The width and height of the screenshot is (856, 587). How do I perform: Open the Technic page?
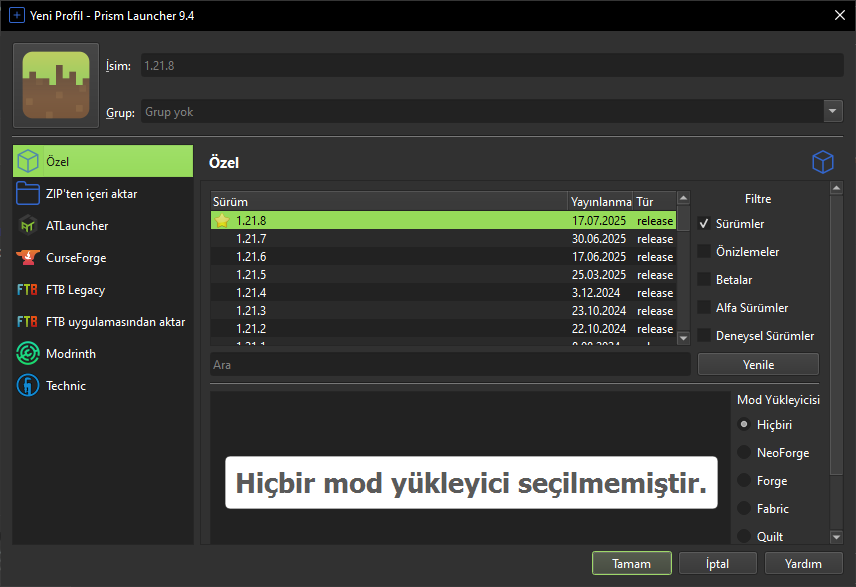point(103,386)
